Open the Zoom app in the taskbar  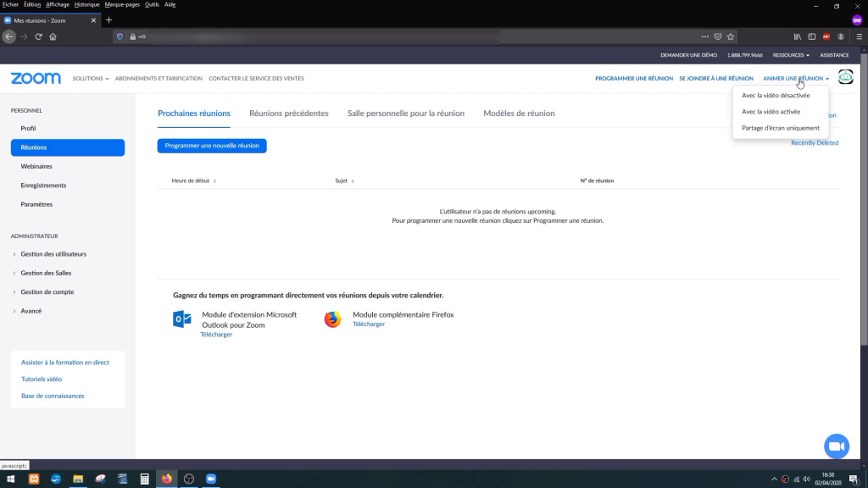coord(211,479)
